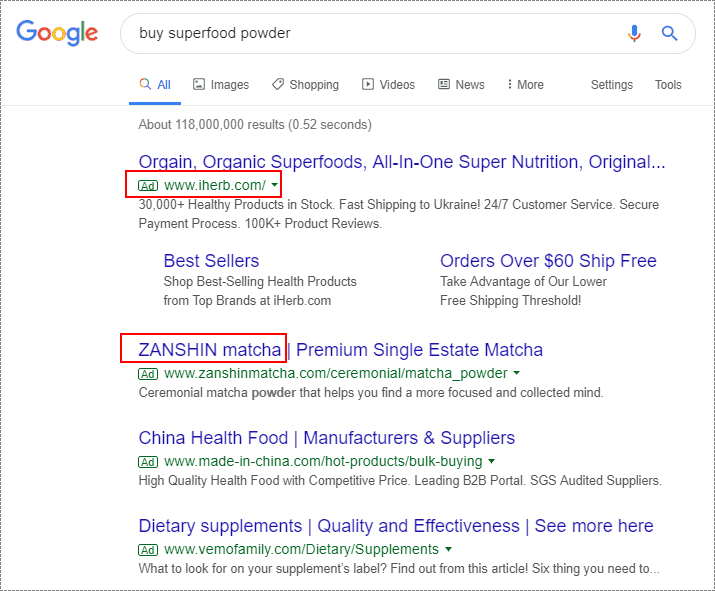Screen dimensions: 715x591
Task: Open the Images tab
Action: (x=221, y=84)
